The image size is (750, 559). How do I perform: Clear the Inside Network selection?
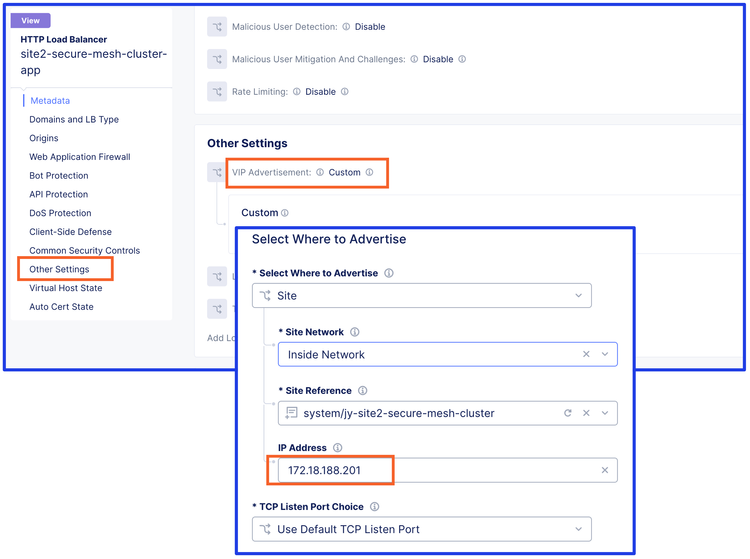click(x=587, y=354)
